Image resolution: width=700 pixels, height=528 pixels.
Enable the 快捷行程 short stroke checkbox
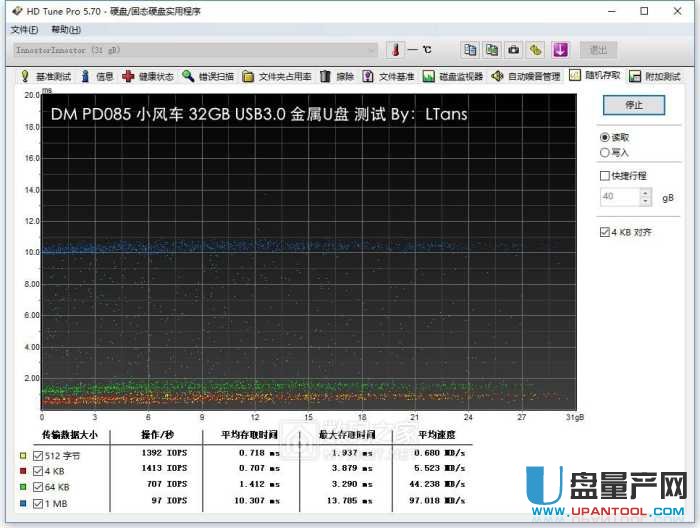pyautogui.click(x=605, y=176)
